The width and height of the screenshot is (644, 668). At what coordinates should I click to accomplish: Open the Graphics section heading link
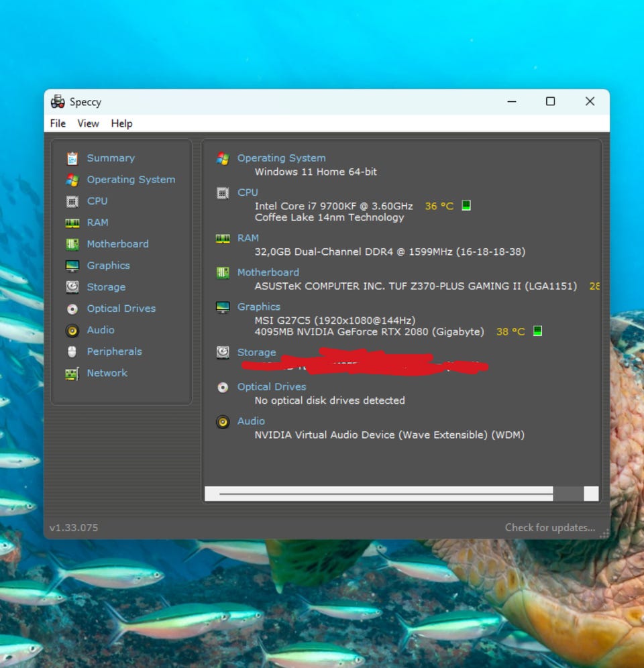pos(258,307)
